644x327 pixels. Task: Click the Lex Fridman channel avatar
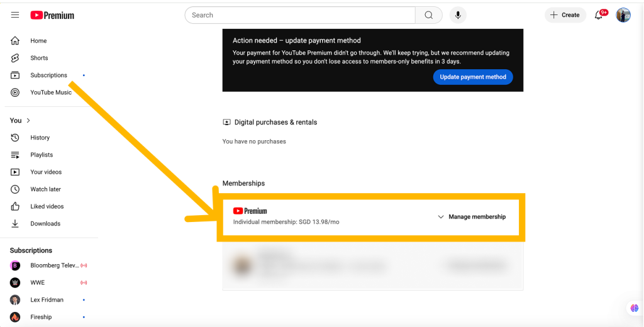click(15, 300)
